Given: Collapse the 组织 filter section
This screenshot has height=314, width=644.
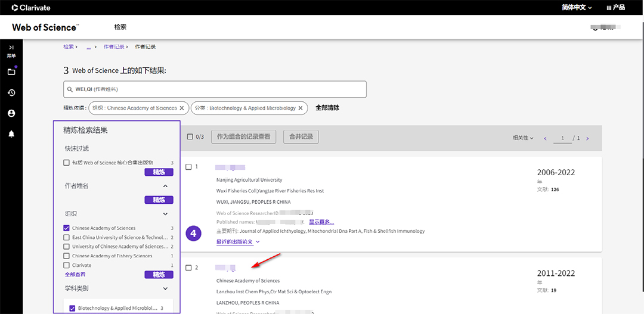Looking at the screenshot, I should coord(166,214).
